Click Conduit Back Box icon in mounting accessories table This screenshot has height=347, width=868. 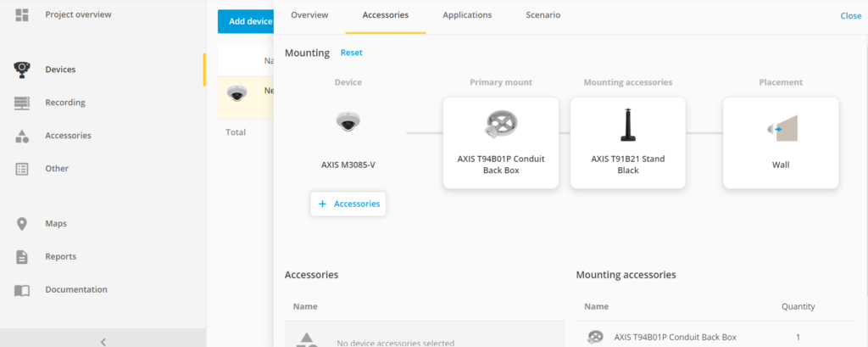595,337
